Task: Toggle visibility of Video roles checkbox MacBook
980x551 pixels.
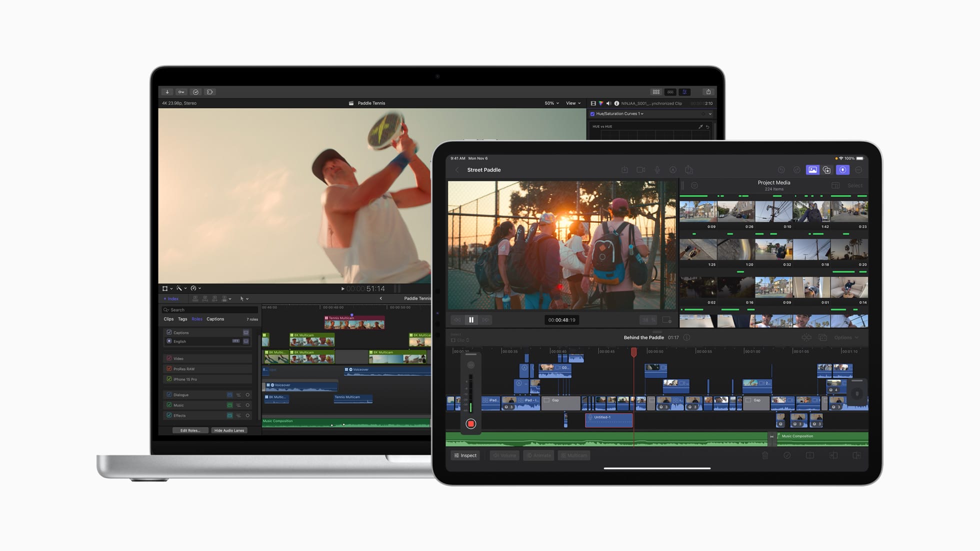Action: 169,358
